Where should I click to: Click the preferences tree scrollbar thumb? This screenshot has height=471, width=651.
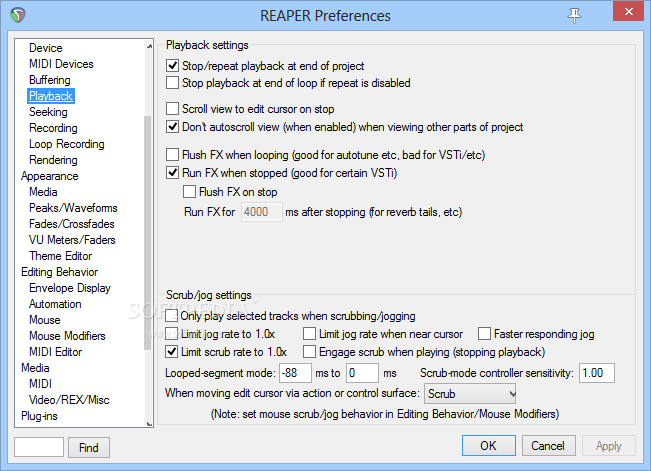(148, 233)
